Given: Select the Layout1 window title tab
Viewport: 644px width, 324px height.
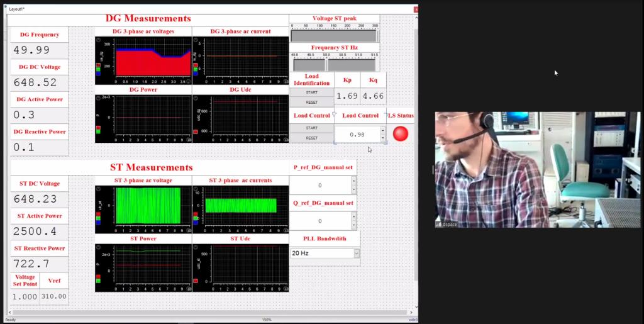Looking at the screenshot, I should [16, 9].
